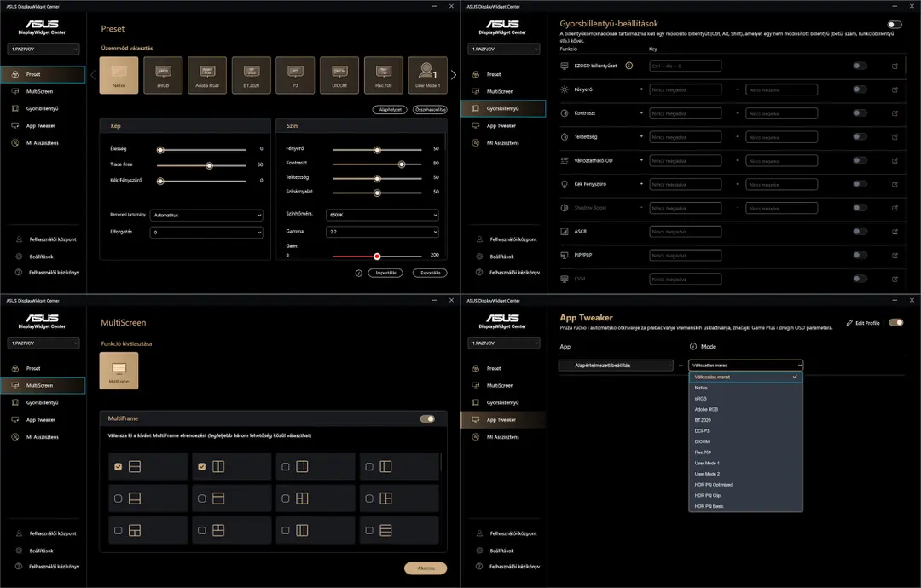Open the edit icon in the Kontraszt hotkey row
921x588 pixels.
(x=895, y=113)
